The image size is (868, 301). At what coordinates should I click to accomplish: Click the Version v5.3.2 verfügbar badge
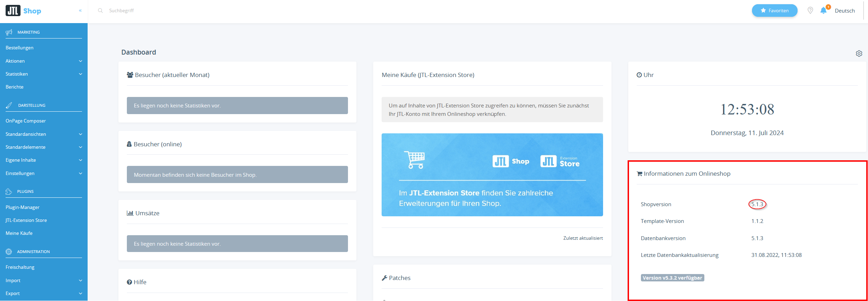coord(672,278)
